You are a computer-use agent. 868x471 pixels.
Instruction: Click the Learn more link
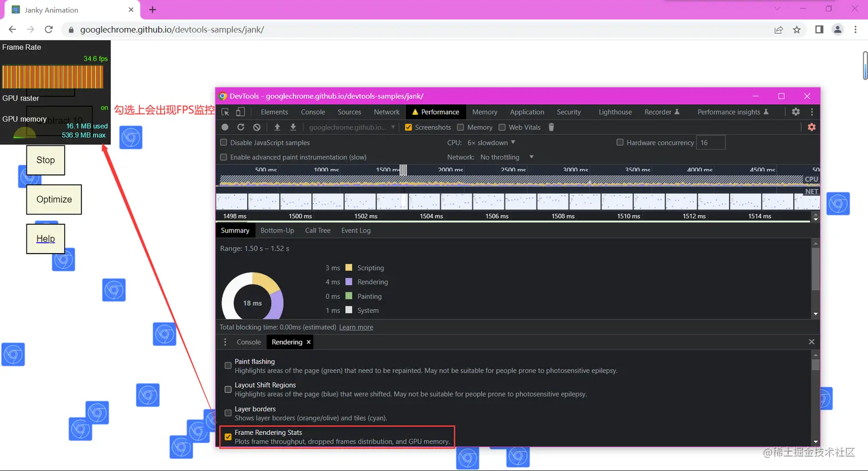tap(356, 327)
